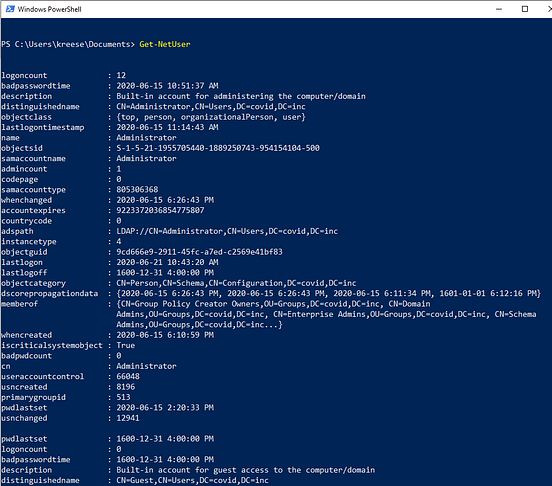Screen dimensions: 552x486
Task: Select badpasswordtime value 2020-06-15 10:51:37 AM
Action: (x=167, y=86)
